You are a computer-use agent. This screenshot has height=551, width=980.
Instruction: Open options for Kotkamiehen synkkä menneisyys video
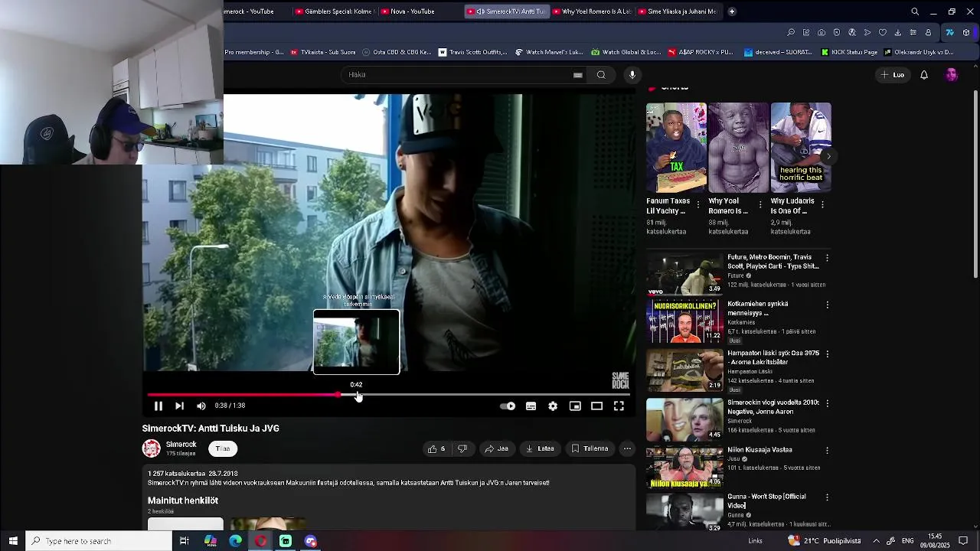pos(827,305)
